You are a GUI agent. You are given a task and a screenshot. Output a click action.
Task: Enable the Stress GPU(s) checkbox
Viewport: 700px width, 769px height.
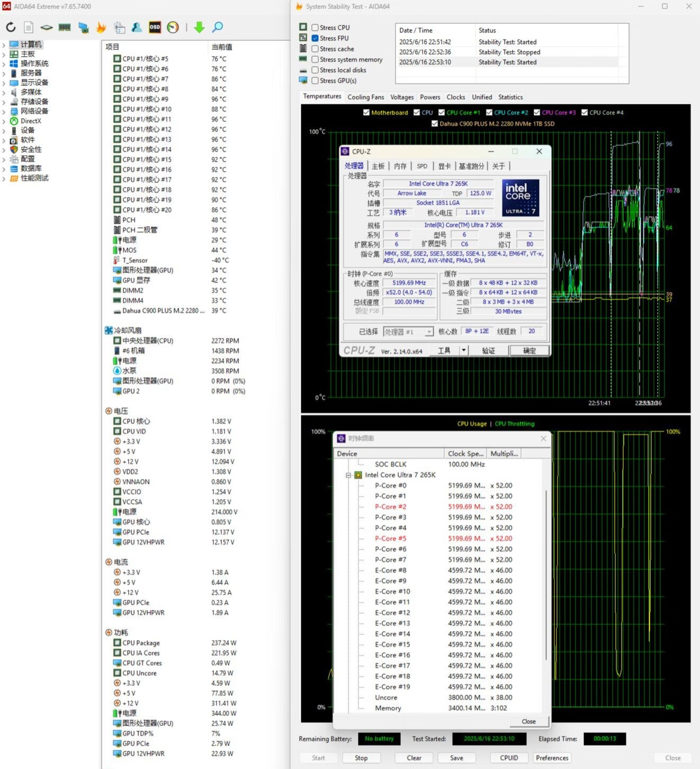315,81
